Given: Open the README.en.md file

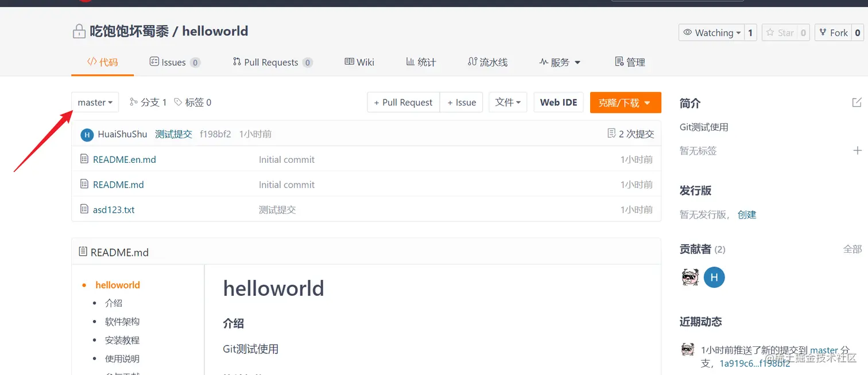Looking at the screenshot, I should click(x=125, y=159).
